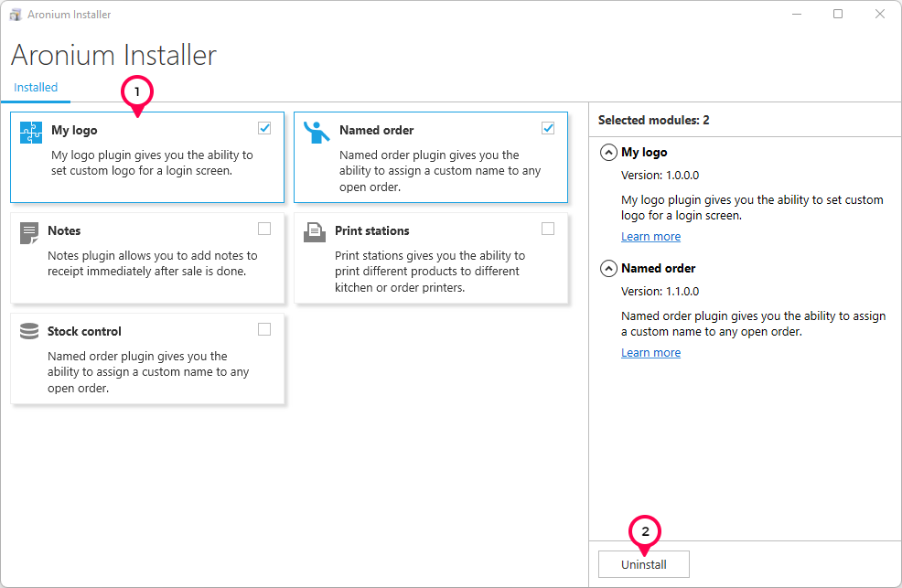Screen dimensions: 902x588
Task: Click the marker labeled 2 above Uninstall
Action: click(x=644, y=531)
